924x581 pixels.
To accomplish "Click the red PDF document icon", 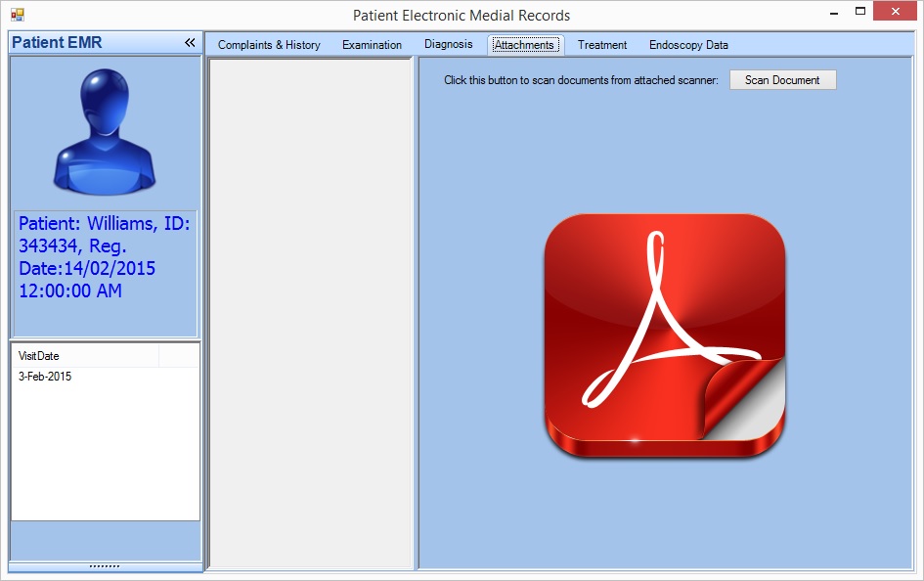I will (x=664, y=335).
